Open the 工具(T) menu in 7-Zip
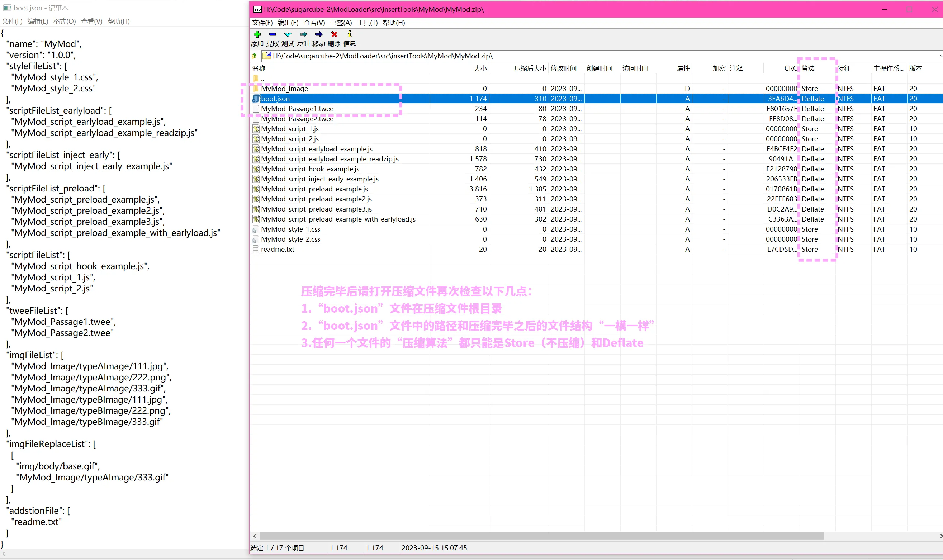943x560 pixels. (x=367, y=23)
